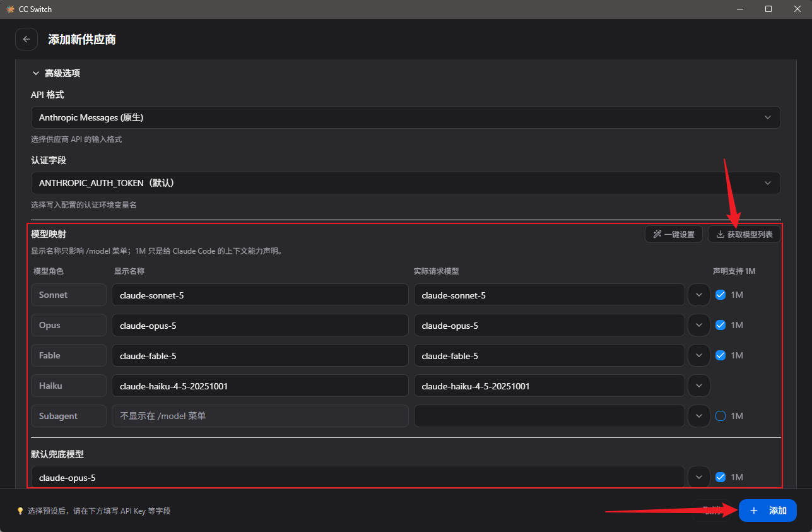Screen dimensions: 812x532
Task: Close the CC Switch window
Action: tap(797, 9)
